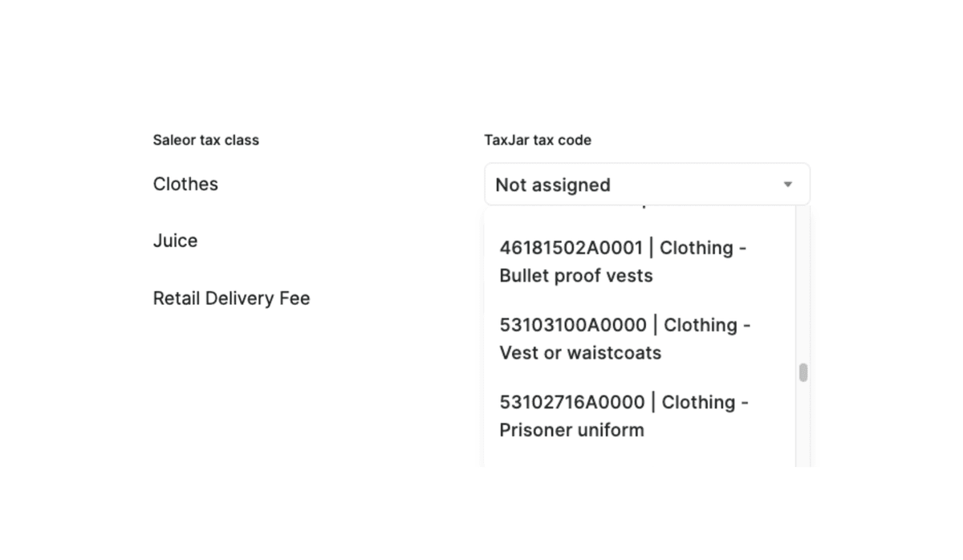The image size is (963, 560).
Task: Click the Retail Delivery Fee tax class
Action: pos(231,298)
